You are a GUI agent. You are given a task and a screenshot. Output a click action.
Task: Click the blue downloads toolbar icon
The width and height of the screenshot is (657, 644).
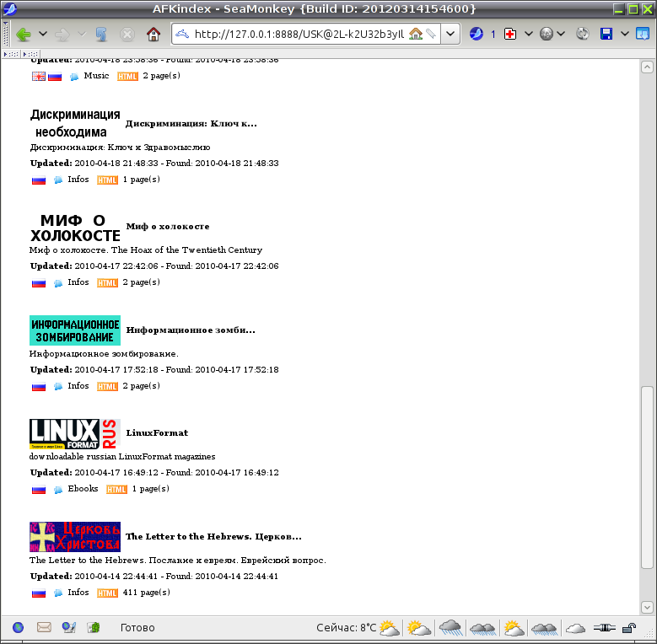coord(643,34)
